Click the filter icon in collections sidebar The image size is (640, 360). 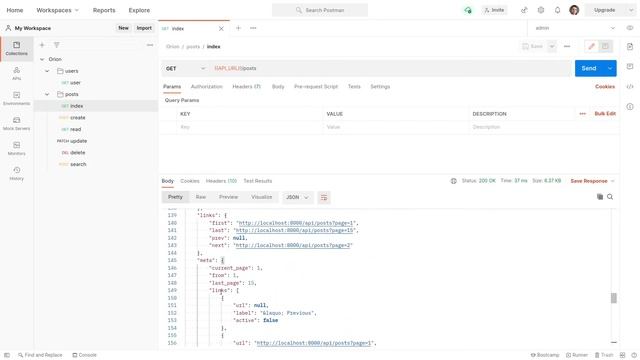tap(57, 45)
